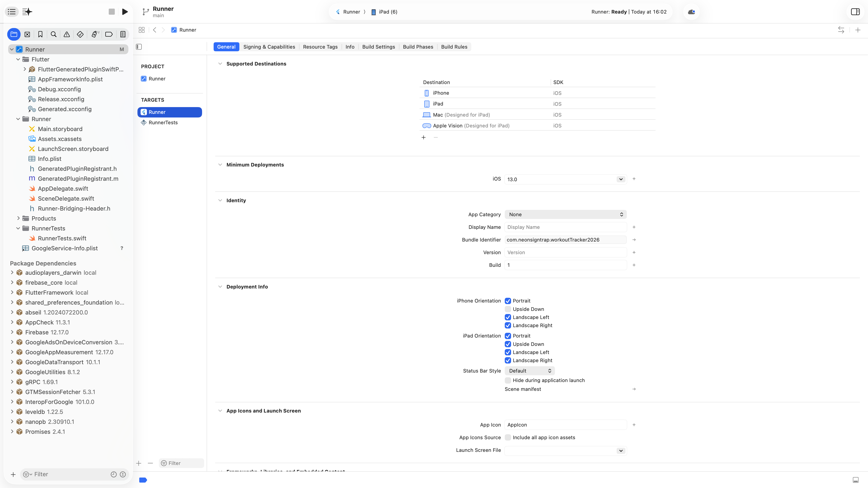This screenshot has height=488, width=868.
Task: Switch to Resource Tags tab
Action: tap(320, 47)
